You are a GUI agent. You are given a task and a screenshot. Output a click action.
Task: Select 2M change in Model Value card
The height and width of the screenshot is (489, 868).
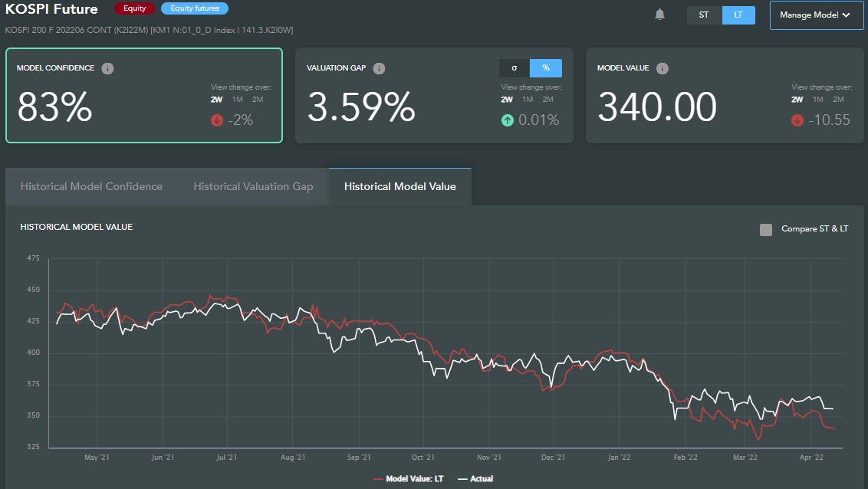(839, 100)
